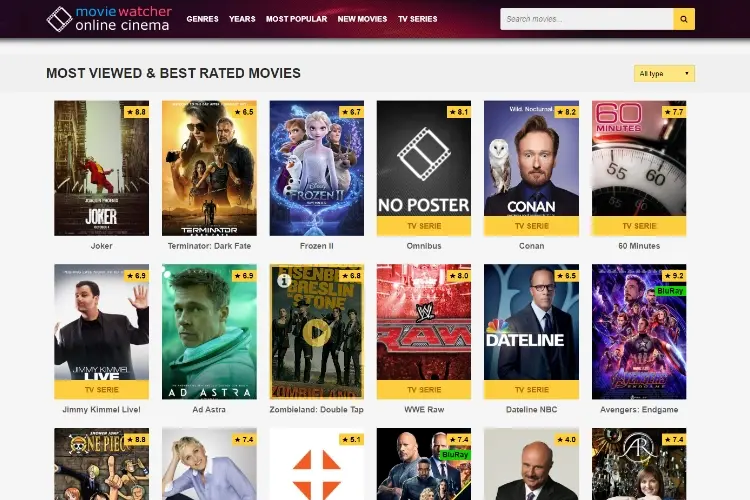The height and width of the screenshot is (500, 750).
Task: Select the 9.2 star rating badge
Action: (x=673, y=276)
